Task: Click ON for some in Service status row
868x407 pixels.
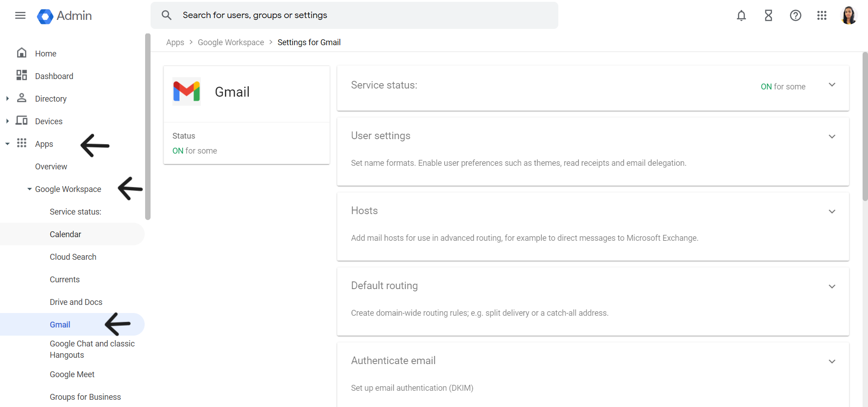Action: click(x=783, y=87)
